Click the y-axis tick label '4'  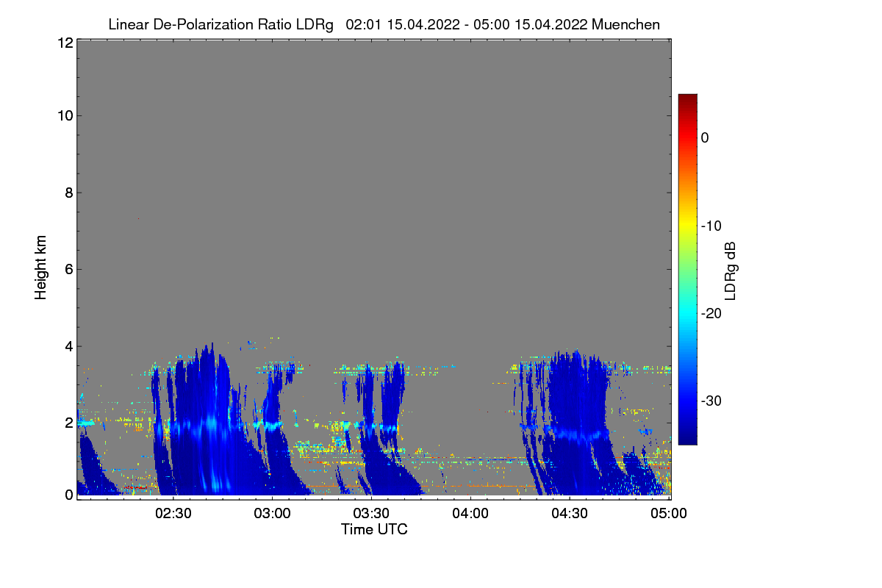pos(68,345)
